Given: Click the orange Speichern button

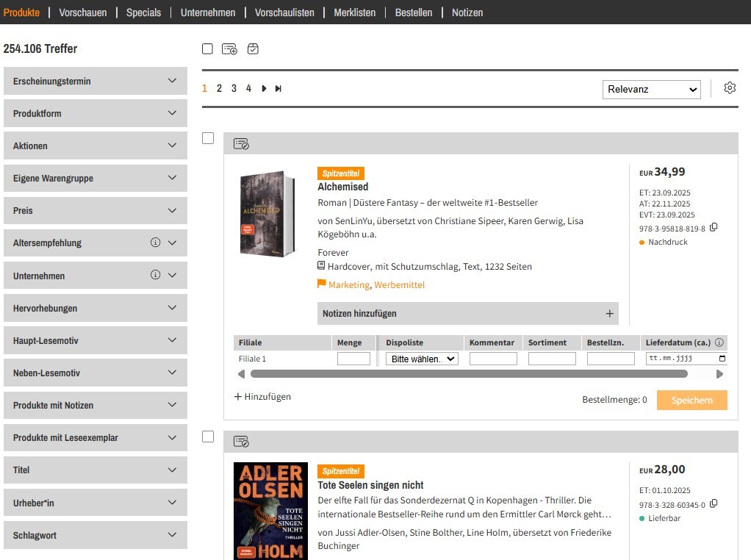Looking at the screenshot, I should [691, 400].
